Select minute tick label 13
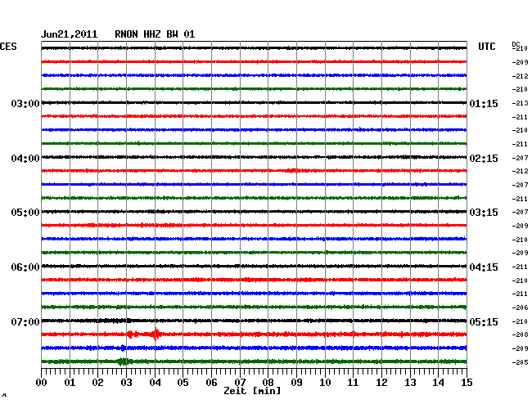Viewport: 532px width, 404px height. (x=410, y=383)
